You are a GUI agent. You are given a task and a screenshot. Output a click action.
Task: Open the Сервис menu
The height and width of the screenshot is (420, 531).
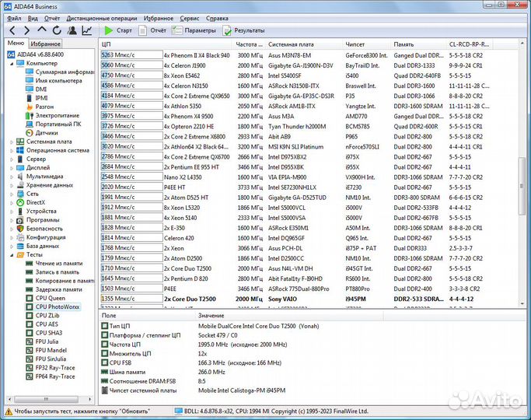pyautogui.click(x=189, y=17)
